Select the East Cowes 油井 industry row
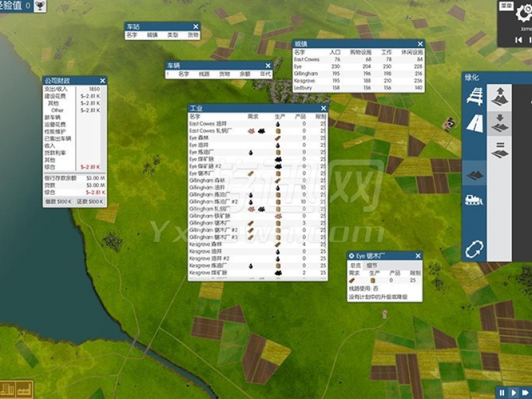This screenshot has width=532, height=399. point(258,124)
